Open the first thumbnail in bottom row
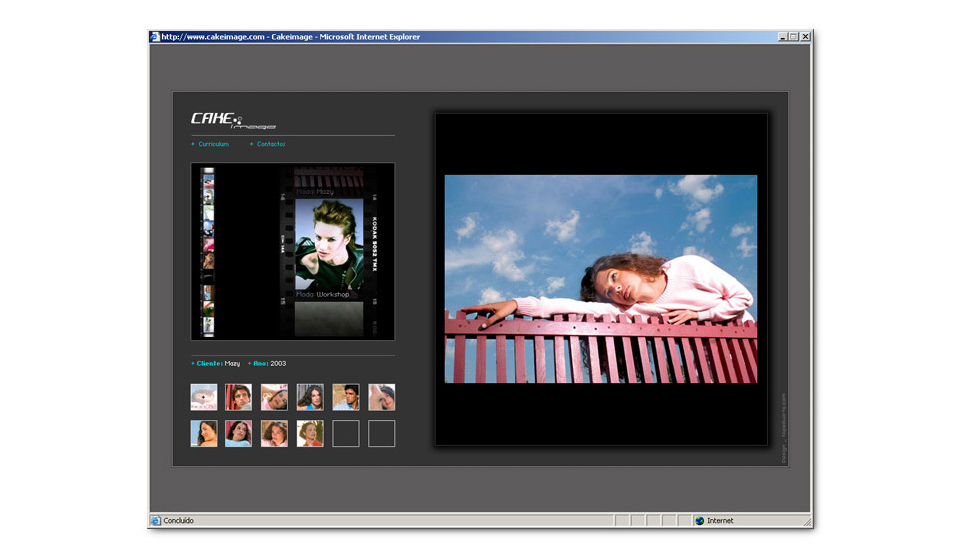960x560 pixels. click(x=204, y=433)
